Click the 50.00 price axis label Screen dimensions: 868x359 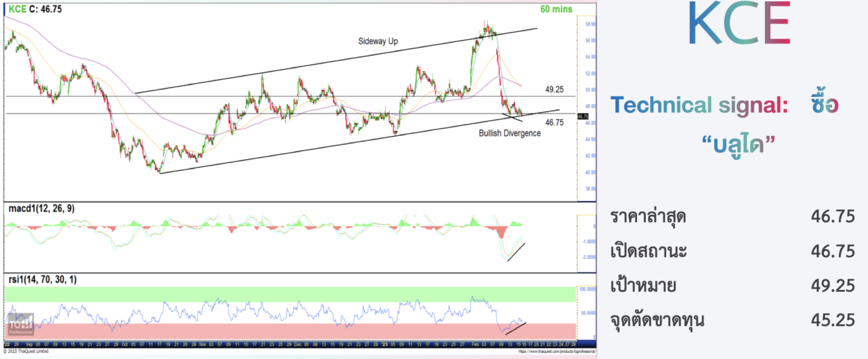click(590, 90)
